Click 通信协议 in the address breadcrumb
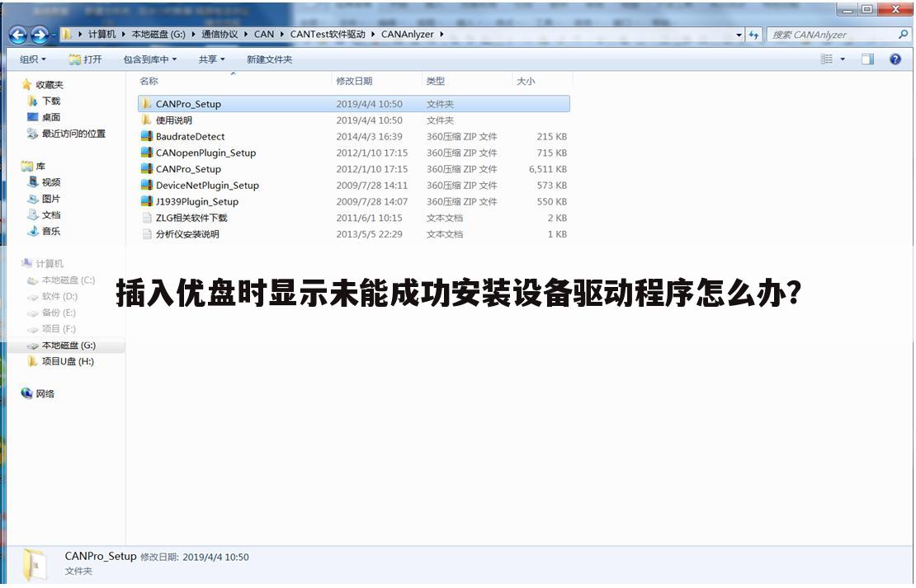Screen dimensions: 916x588 (220, 35)
